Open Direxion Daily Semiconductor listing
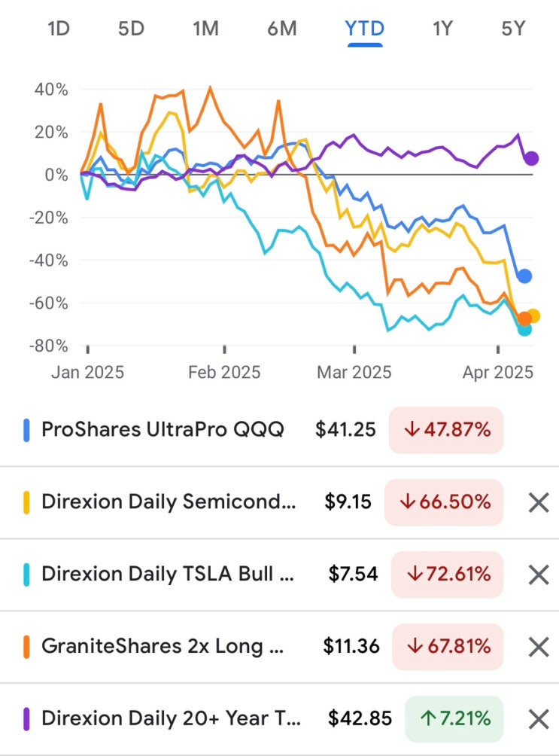 [x=169, y=502]
